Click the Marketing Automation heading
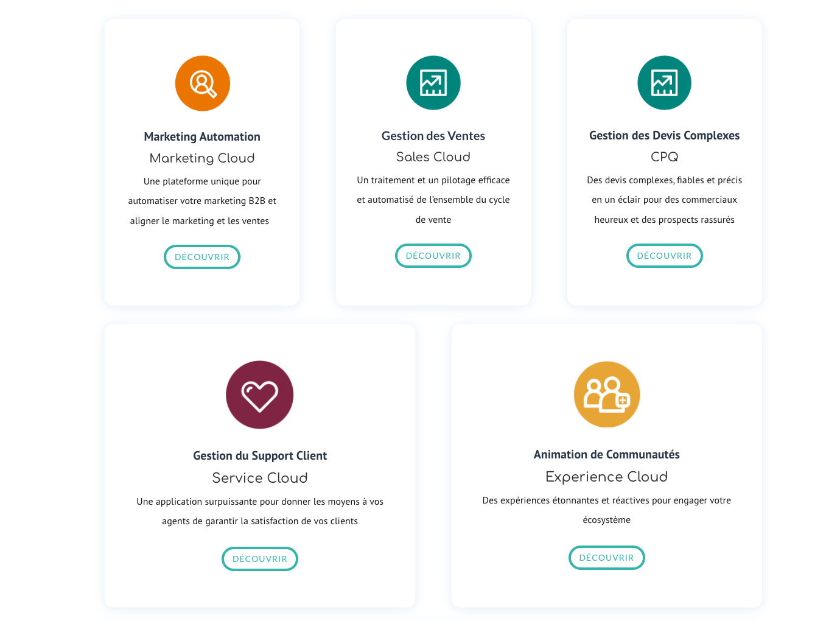Screen dimensions: 840x621 pyautogui.click(x=202, y=137)
